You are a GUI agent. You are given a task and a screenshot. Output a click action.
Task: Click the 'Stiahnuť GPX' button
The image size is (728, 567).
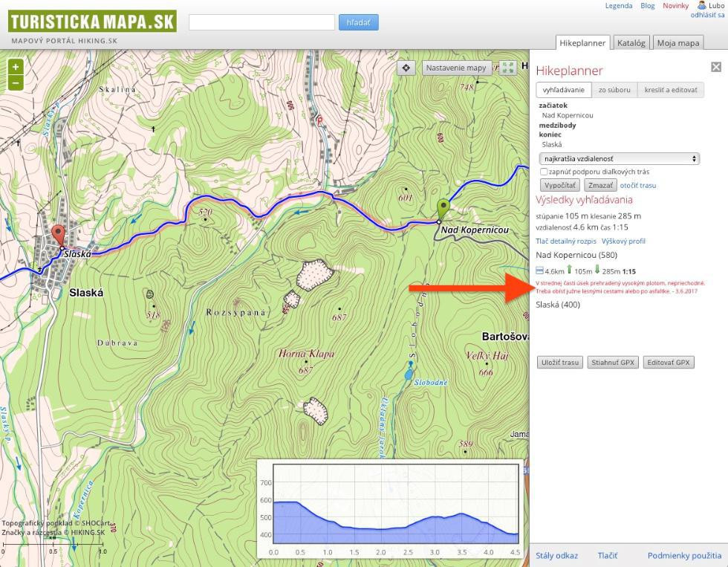(x=612, y=363)
